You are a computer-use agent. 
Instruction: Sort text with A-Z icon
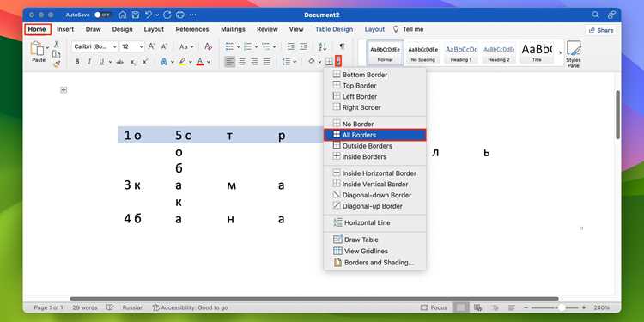(x=323, y=47)
